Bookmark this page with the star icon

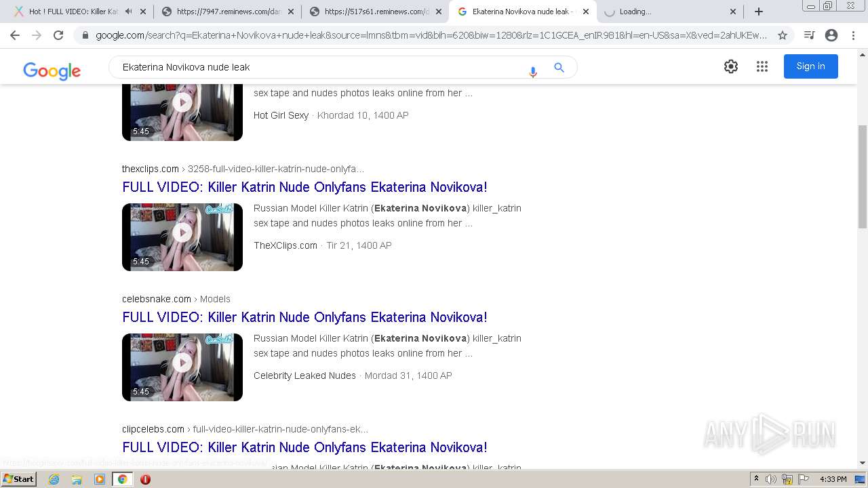783,35
